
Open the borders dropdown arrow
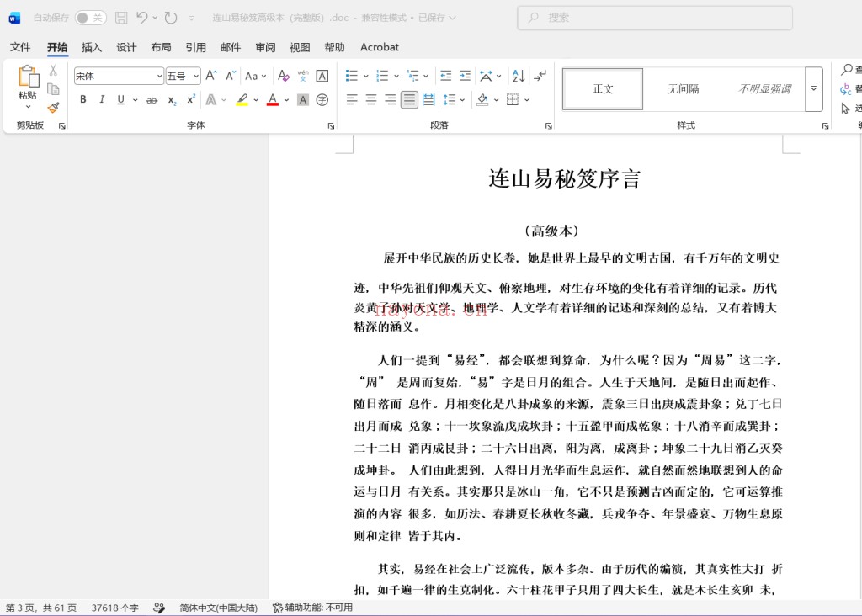pyautogui.click(x=527, y=100)
